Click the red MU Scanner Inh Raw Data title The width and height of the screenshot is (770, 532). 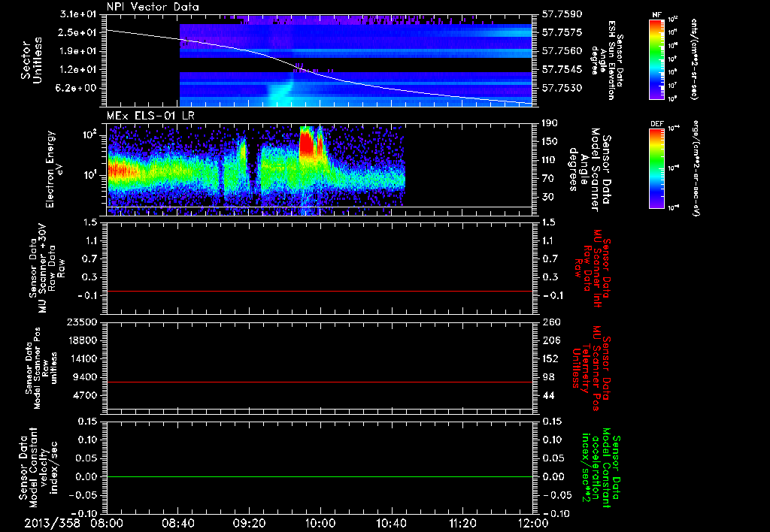[593, 268]
